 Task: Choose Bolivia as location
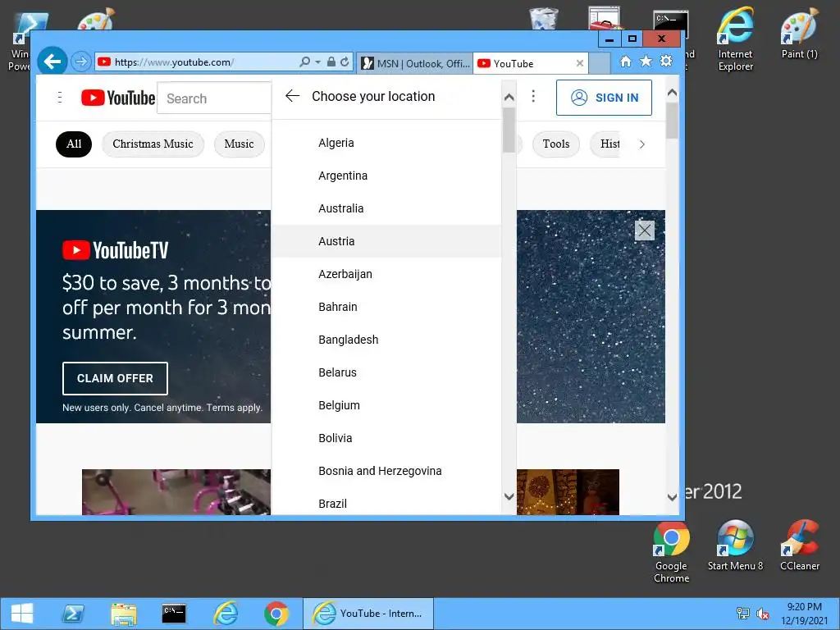386,438
